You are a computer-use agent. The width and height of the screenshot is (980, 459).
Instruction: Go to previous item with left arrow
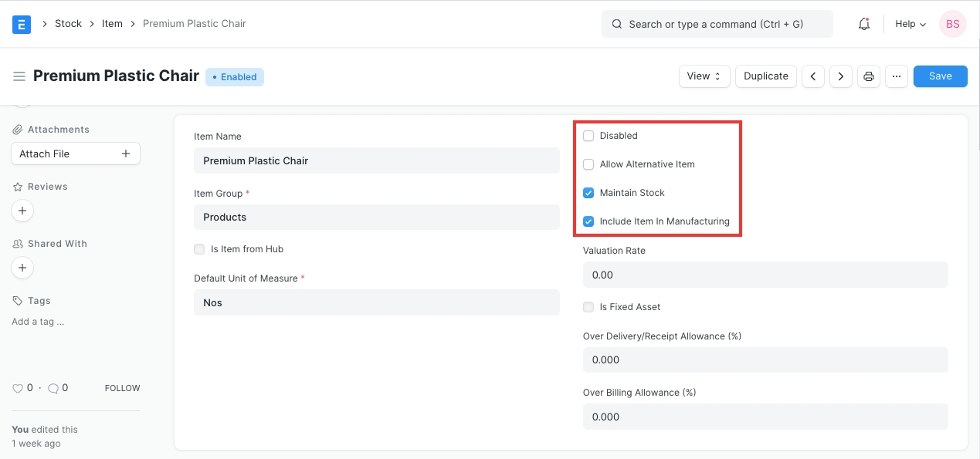(x=813, y=76)
